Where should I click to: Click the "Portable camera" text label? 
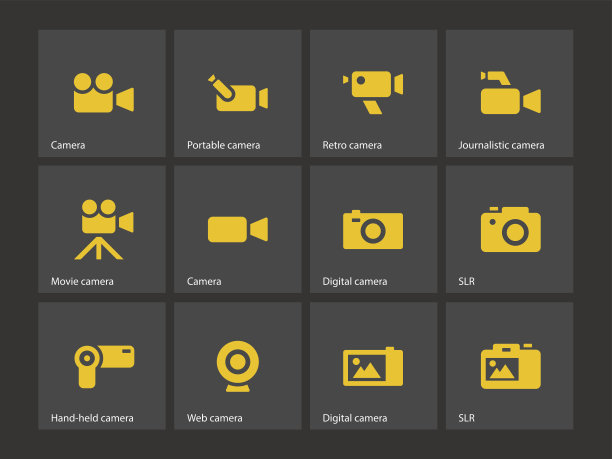[x=223, y=146]
